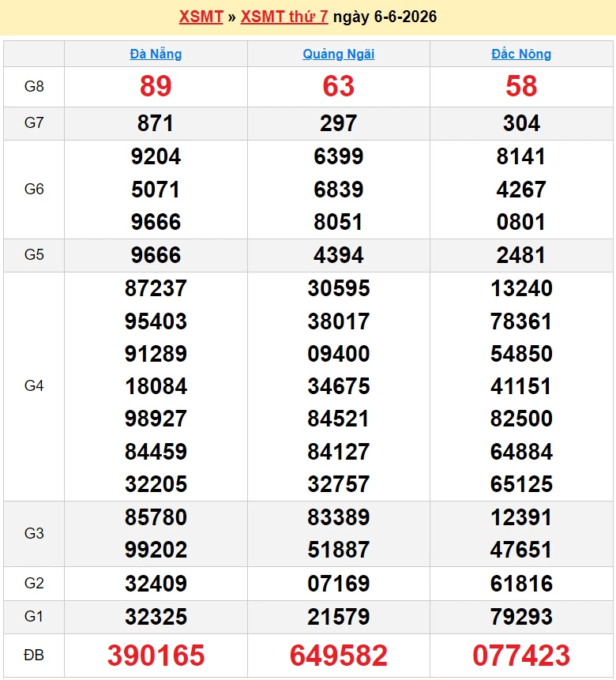This screenshot has width=616, height=680.
Task: Click G3 number 51887
Action: tap(338, 550)
